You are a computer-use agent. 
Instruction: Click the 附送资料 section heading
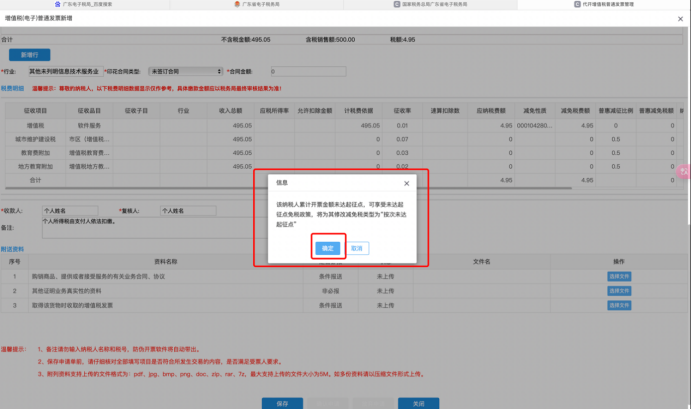click(x=12, y=248)
